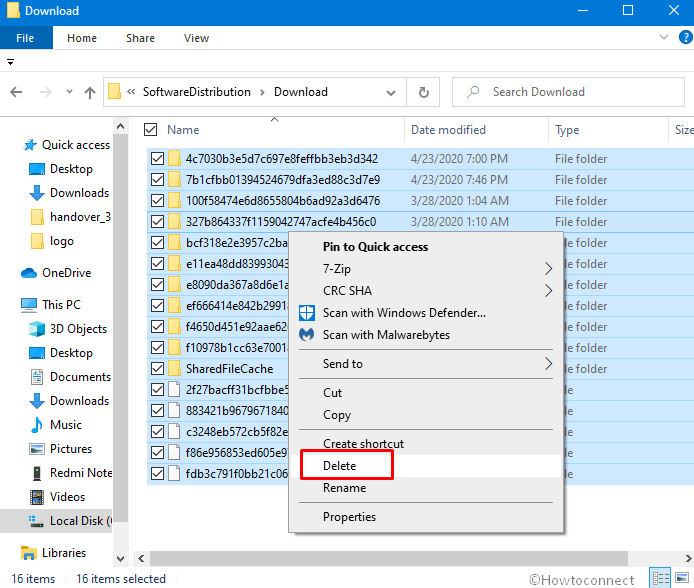
Task: Expand the SoftwareDistribution breadcrumb arrow
Action: [x=262, y=92]
